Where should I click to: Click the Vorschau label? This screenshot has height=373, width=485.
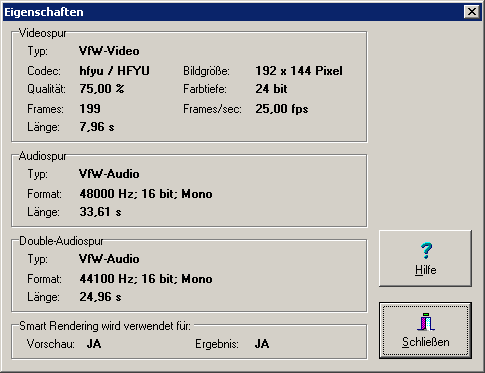(x=51, y=344)
